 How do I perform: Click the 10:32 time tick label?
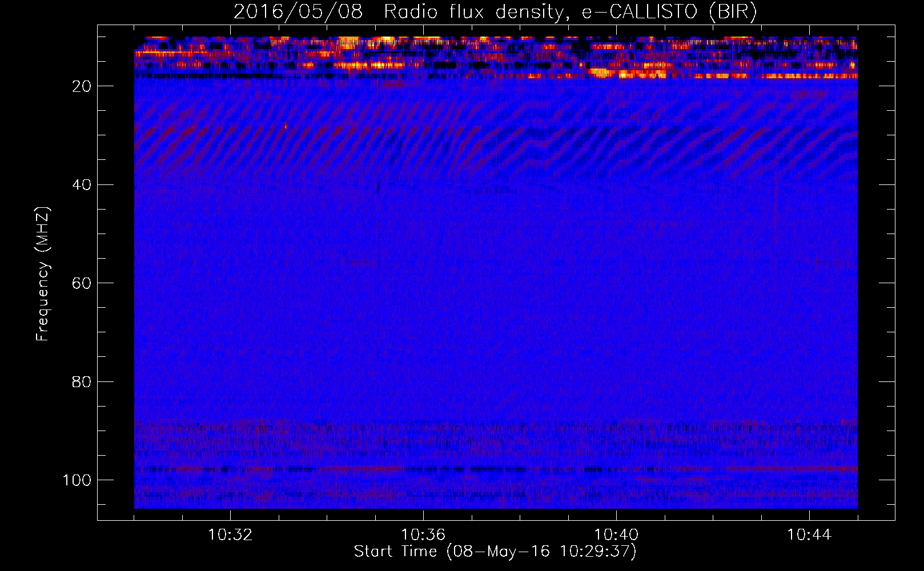(x=230, y=535)
